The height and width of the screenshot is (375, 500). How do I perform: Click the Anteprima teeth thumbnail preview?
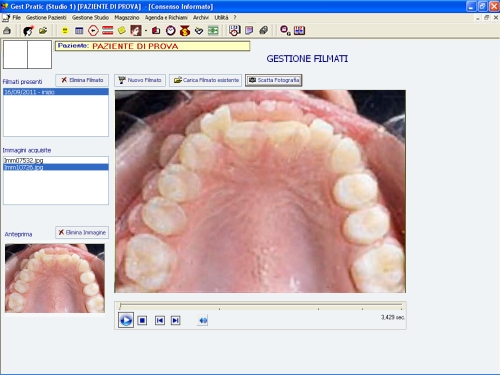55,278
